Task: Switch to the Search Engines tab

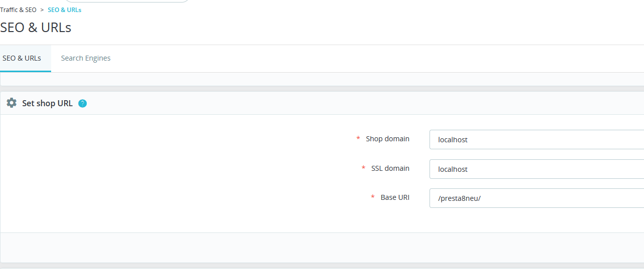Action: click(86, 58)
